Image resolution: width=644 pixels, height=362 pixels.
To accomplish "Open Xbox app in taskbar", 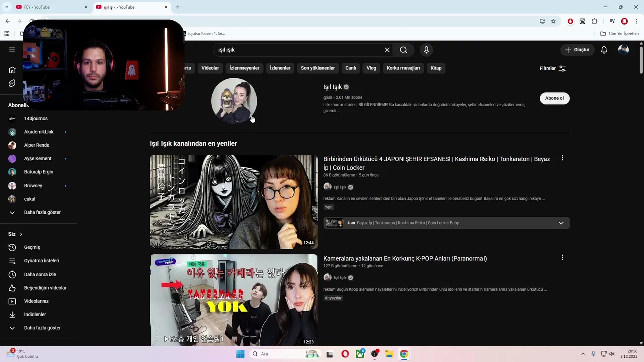I will click(x=360, y=354).
